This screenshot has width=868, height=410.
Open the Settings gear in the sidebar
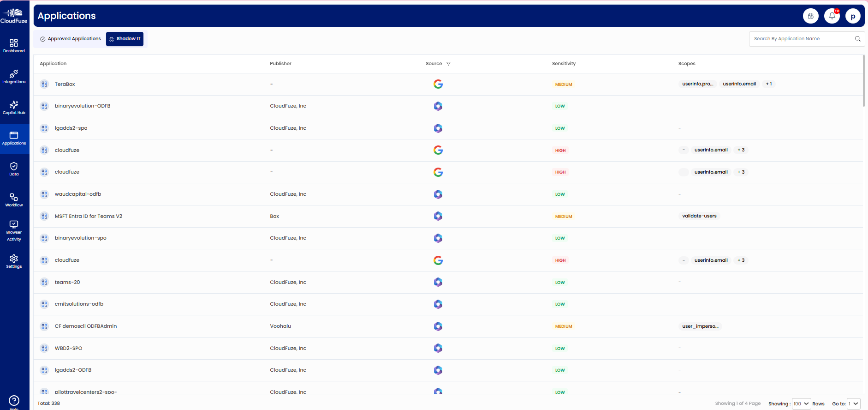14,261
